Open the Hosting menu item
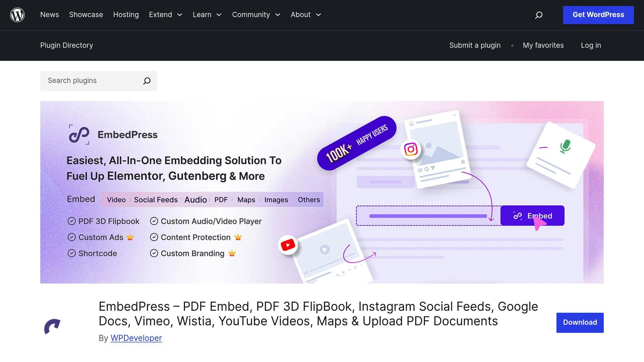 click(126, 15)
